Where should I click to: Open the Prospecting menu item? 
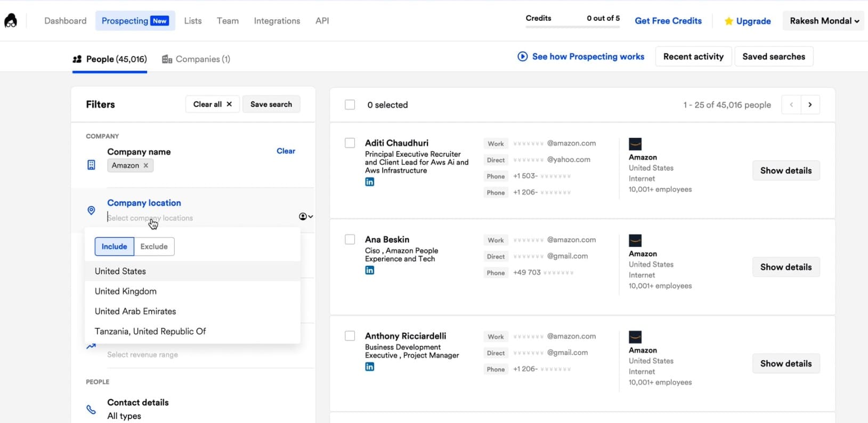135,21
